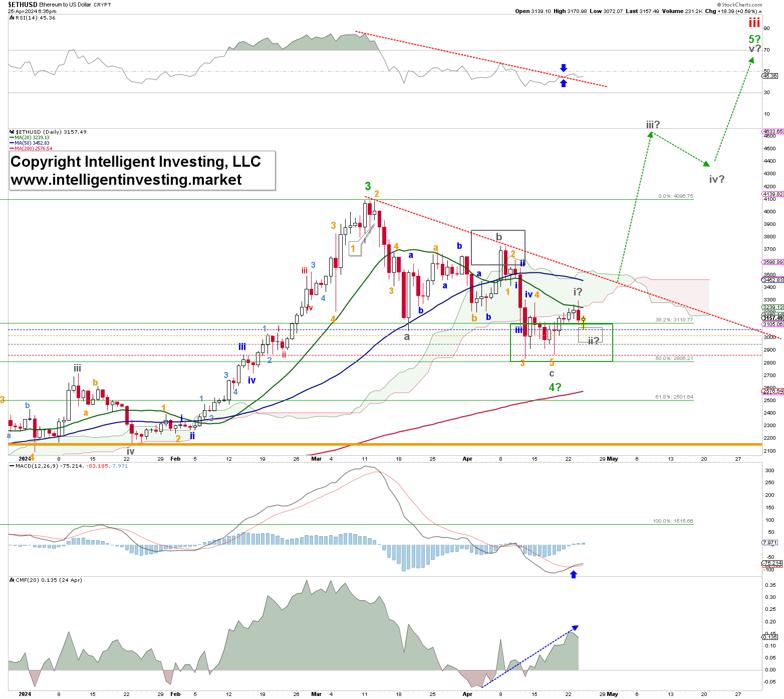Click the green MA(20) line swatch
Screen dimensions: 784x699
click(x=12, y=138)
